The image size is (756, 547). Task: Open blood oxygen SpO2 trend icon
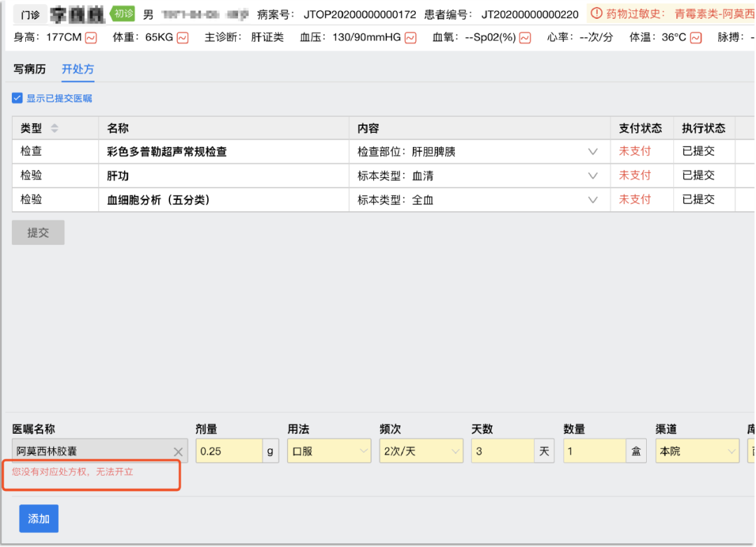click(525, 38)
